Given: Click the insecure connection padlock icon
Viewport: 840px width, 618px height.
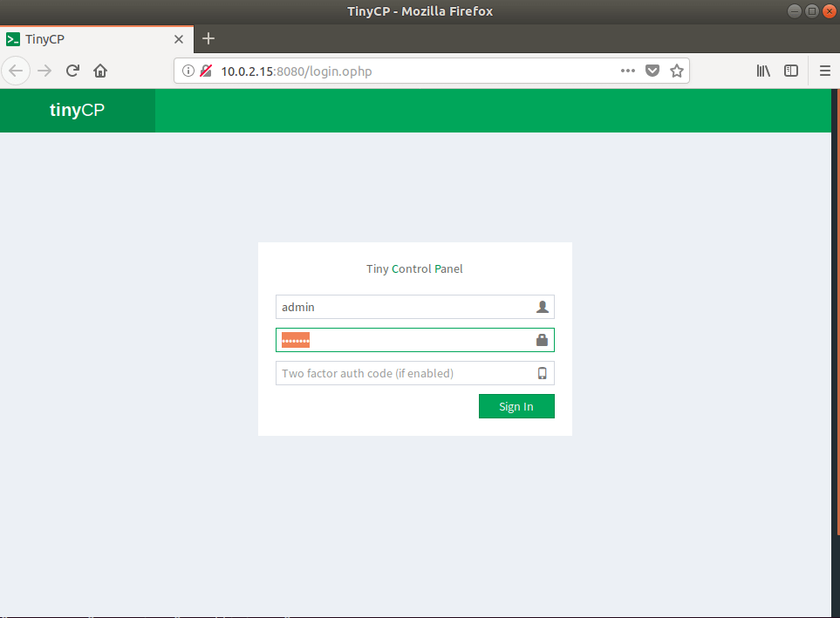Looking at the screenshot, I should (x=206, y=71).
